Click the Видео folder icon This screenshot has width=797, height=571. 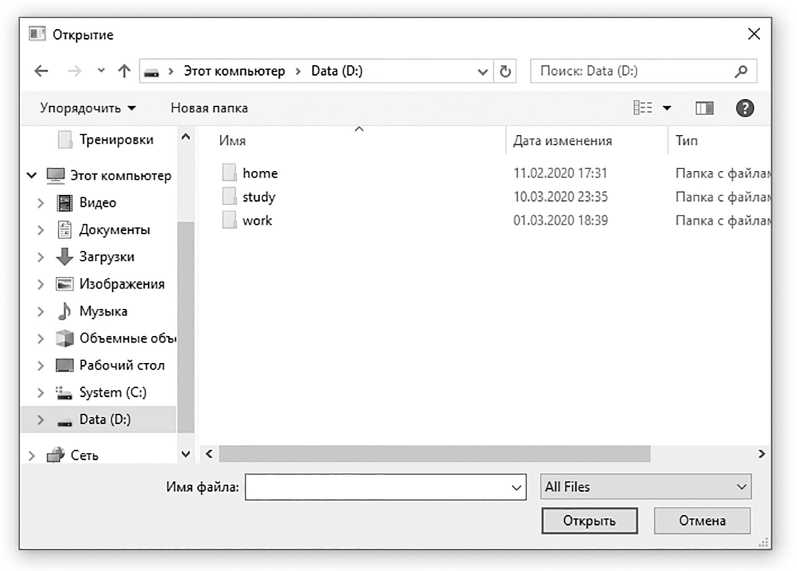[65, 203]
